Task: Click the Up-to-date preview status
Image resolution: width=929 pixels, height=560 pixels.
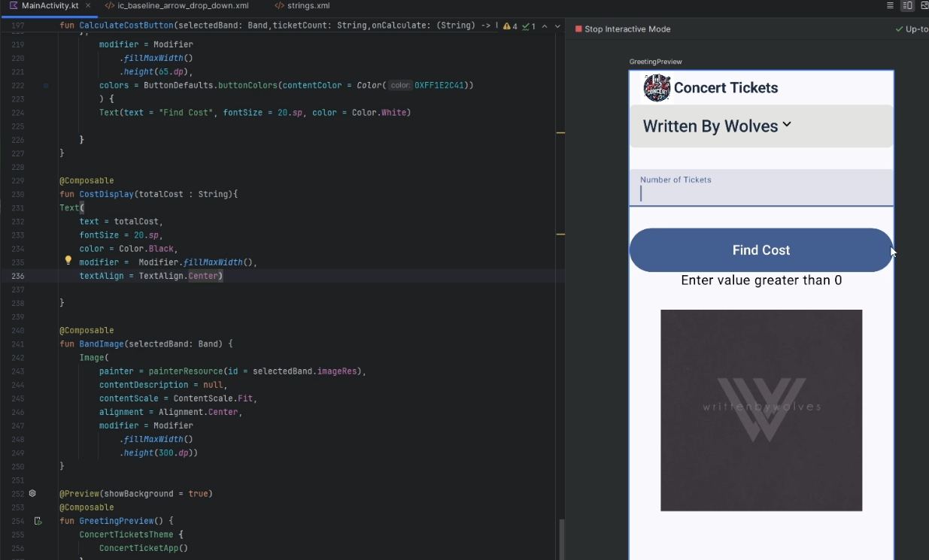Action: (912, 29)
